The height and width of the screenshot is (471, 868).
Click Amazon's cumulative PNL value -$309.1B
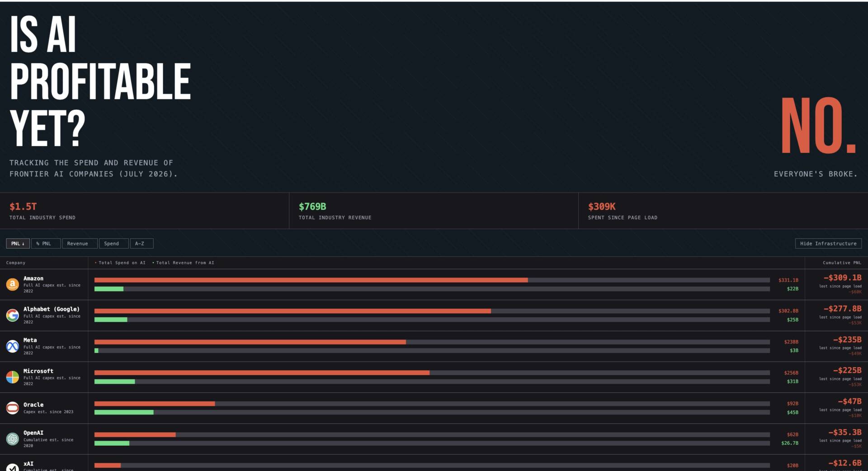point(843,278)
